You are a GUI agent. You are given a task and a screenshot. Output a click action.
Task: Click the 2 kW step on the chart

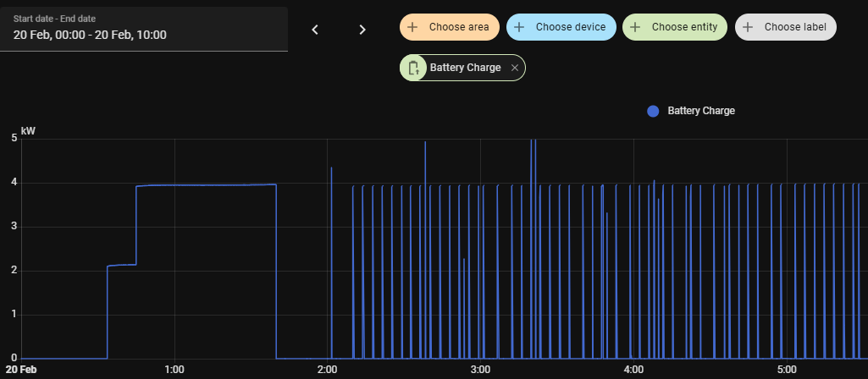coord(122,265)
